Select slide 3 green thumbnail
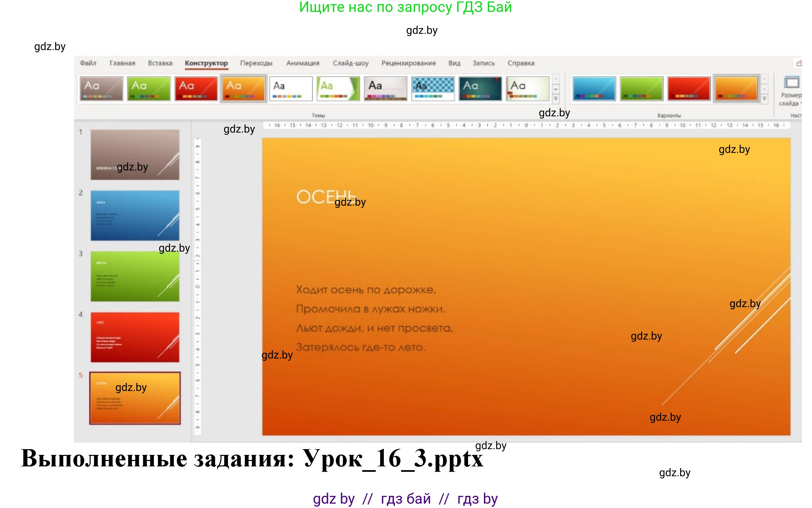The width and height of the screenshot is (812, 508). tap(135, 276)
